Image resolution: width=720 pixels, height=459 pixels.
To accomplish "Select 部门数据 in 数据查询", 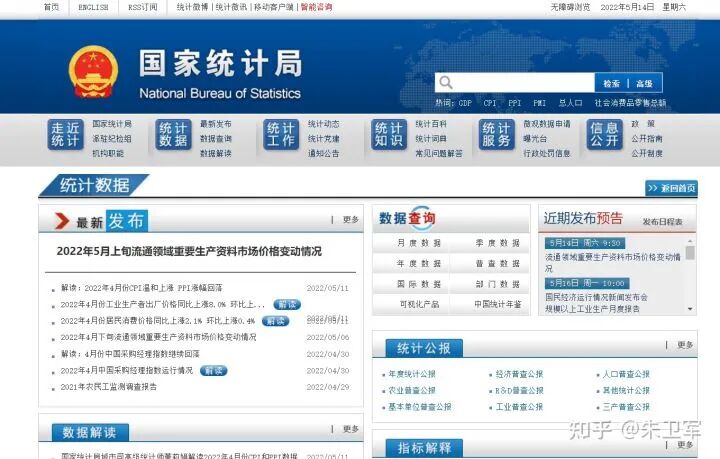I will (x=498, y=284).
